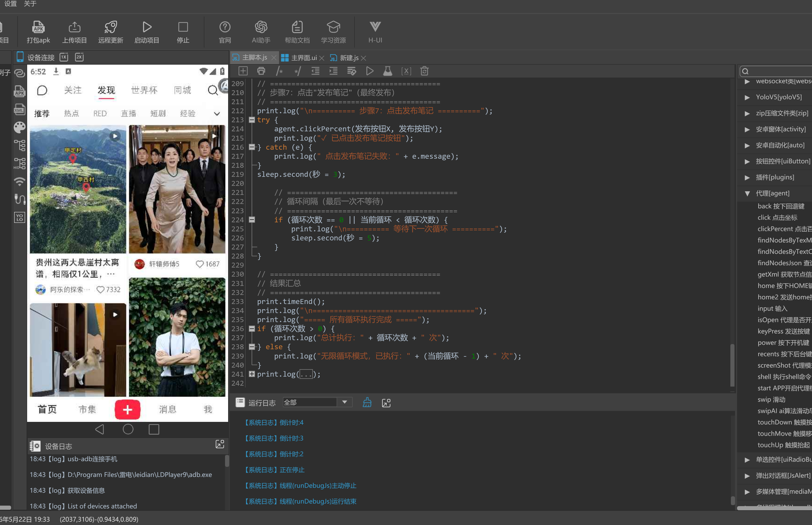812x525 pixels.
Task: Click the 远程更新 rocket icon
Action: (111, 32)
